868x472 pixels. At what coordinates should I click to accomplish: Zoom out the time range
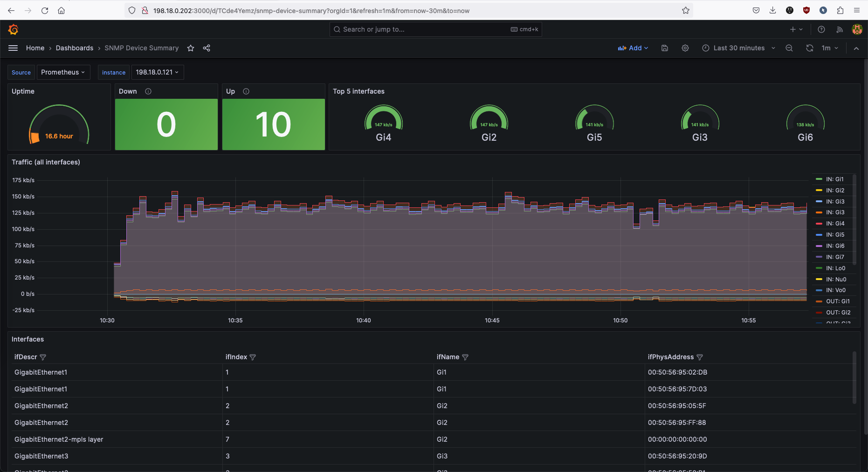point(789,48)
